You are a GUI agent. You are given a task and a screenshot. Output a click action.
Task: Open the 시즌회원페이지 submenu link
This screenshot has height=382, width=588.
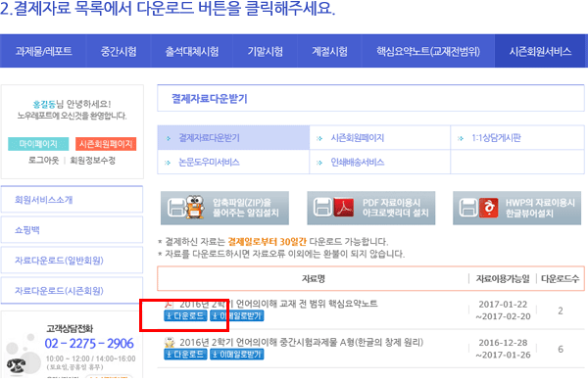379,138
